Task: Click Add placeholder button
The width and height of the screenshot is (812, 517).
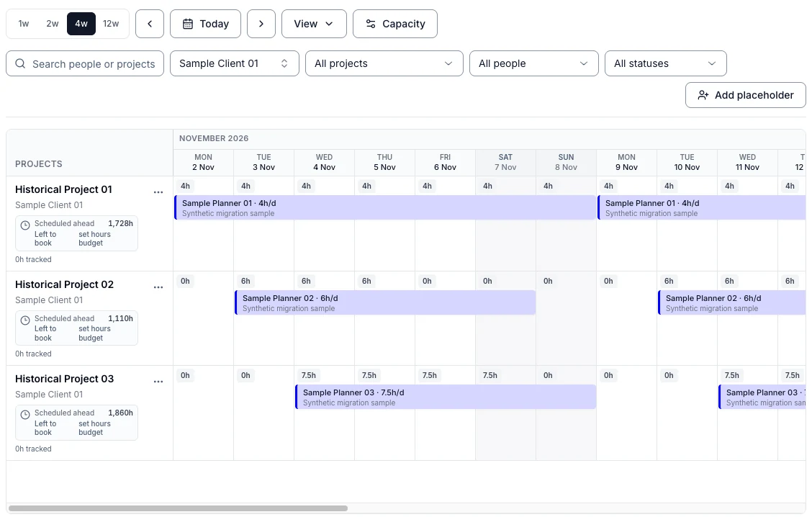Action: click(746, 95)
